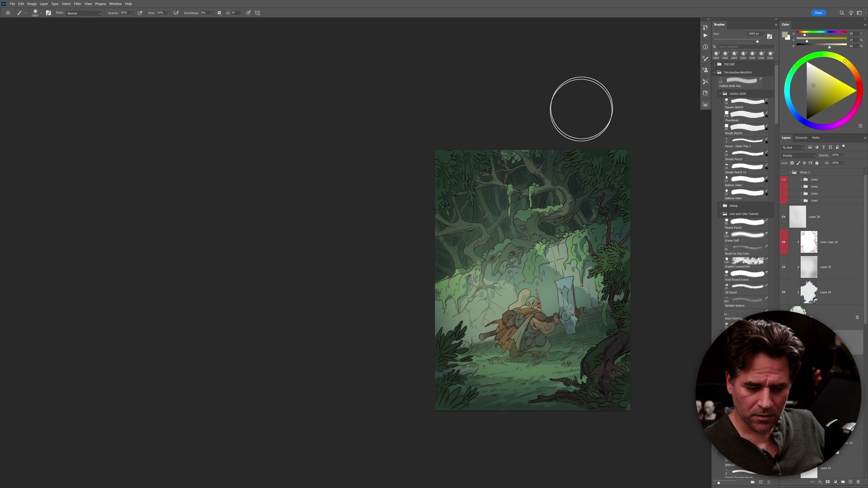
Task: Click the Home icon in the options bar
Action: (8, 13)
